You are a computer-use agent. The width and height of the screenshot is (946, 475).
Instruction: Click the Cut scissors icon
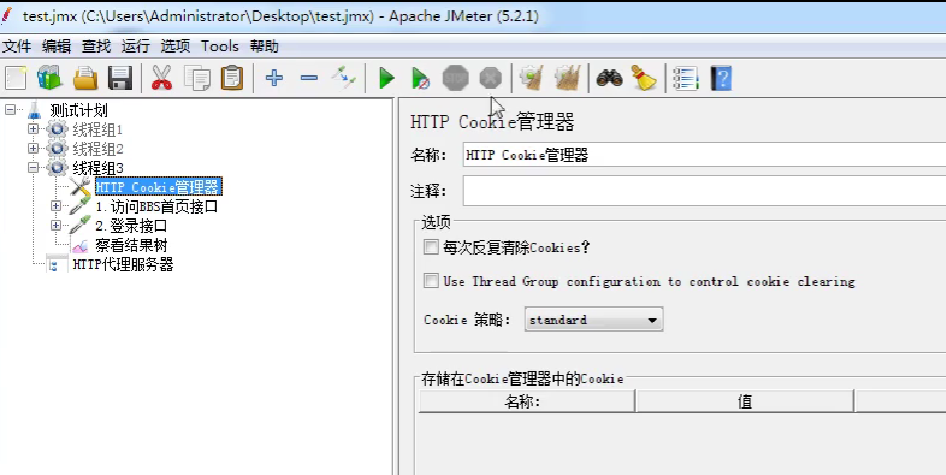click(162, 78)
